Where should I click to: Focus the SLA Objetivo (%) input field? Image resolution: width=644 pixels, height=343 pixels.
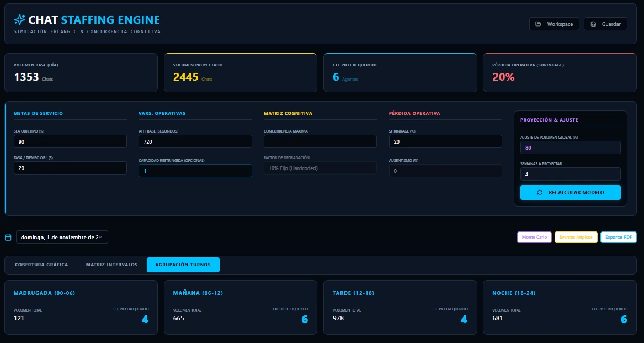pyautogui.click(x=70, y=141)
